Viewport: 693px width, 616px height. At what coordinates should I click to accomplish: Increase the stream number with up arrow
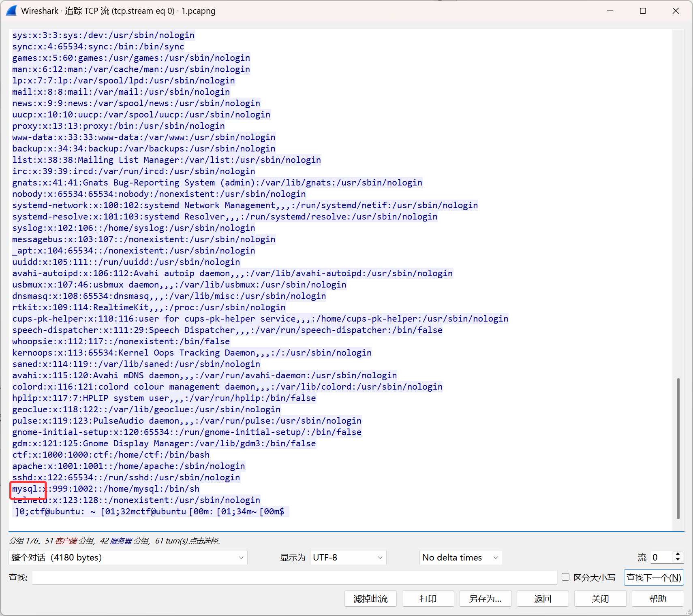click(678, 554)
